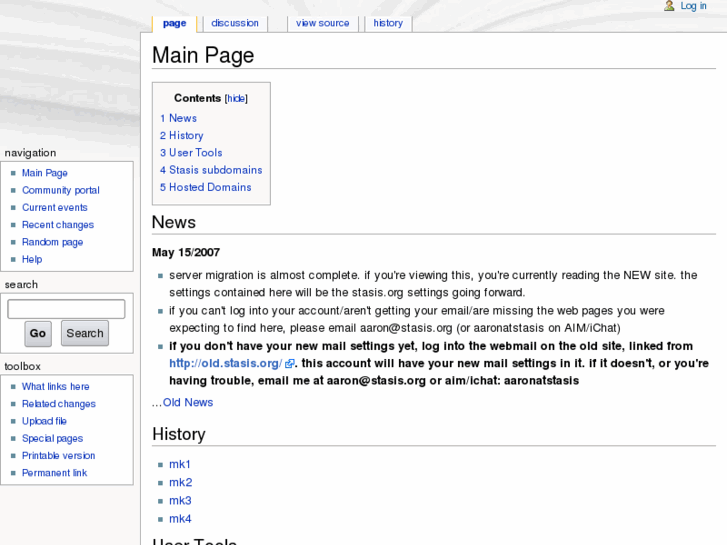The image size is (727, 545).
Task: Open the mk3 history link
Action: [x=180, y=500]
